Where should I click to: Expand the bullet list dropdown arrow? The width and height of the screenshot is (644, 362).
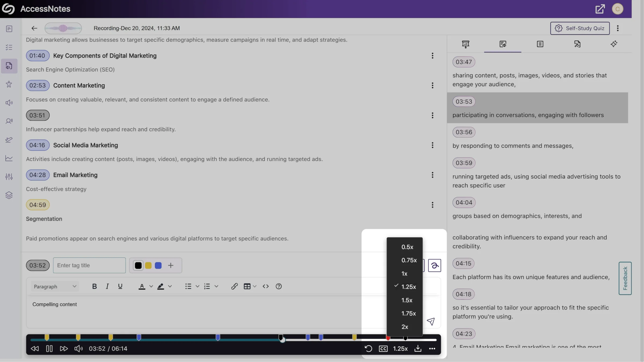pos(197,286)
